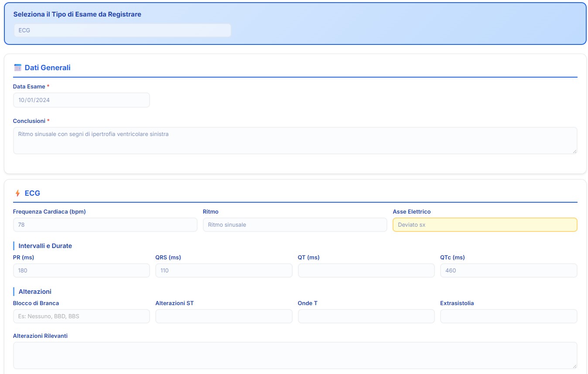Click the Intervalli e Durate subsection heading
The image size is (588, 374).
click(x=45, y=246)
